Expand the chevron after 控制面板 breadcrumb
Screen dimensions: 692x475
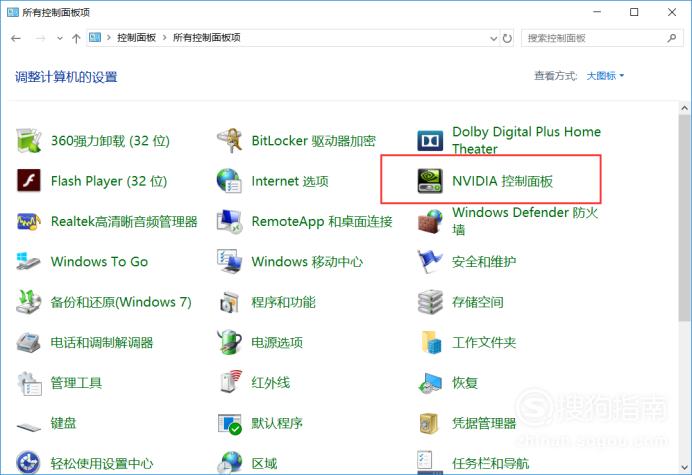pos(164,38)
